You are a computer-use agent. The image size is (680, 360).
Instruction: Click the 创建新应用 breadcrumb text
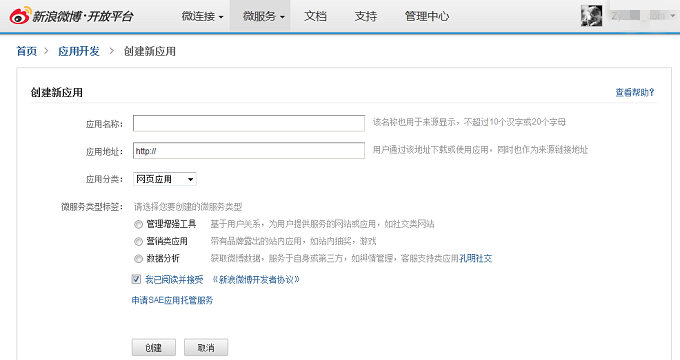coord(150,51)
